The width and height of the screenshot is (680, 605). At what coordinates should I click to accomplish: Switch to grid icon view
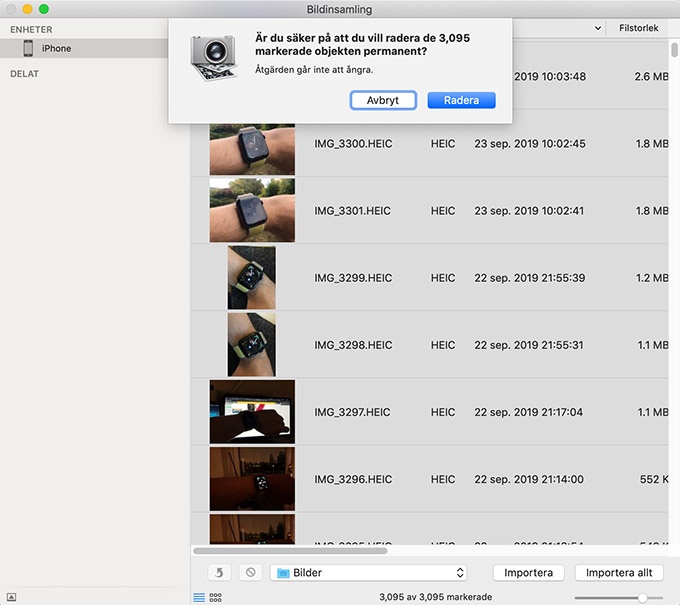215,597
